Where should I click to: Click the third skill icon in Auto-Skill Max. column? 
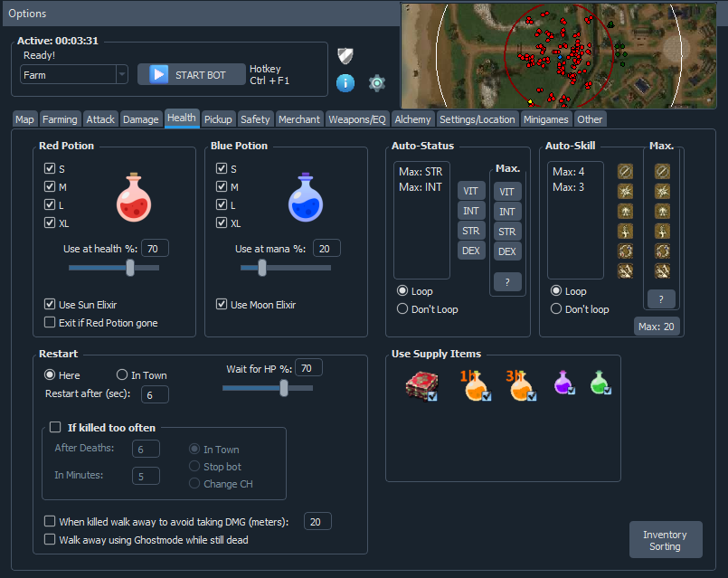(662, 212)
